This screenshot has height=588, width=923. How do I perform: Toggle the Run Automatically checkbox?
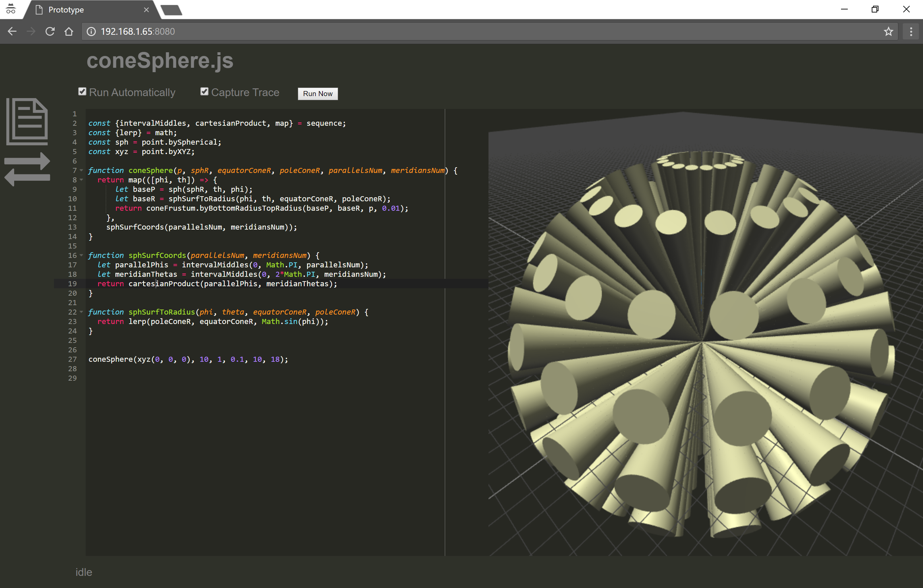(x=82, y=92)
